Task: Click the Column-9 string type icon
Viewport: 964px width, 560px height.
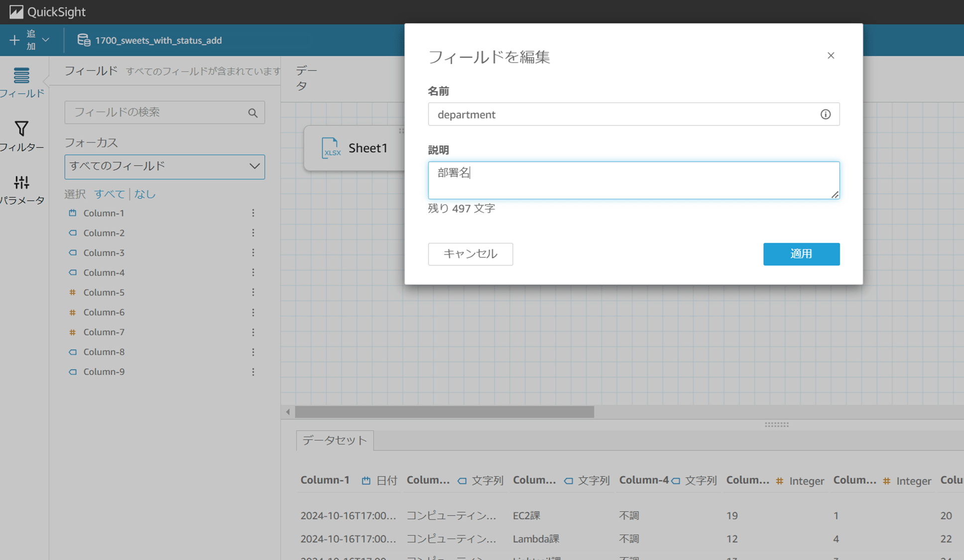Action: pos(73,372)
